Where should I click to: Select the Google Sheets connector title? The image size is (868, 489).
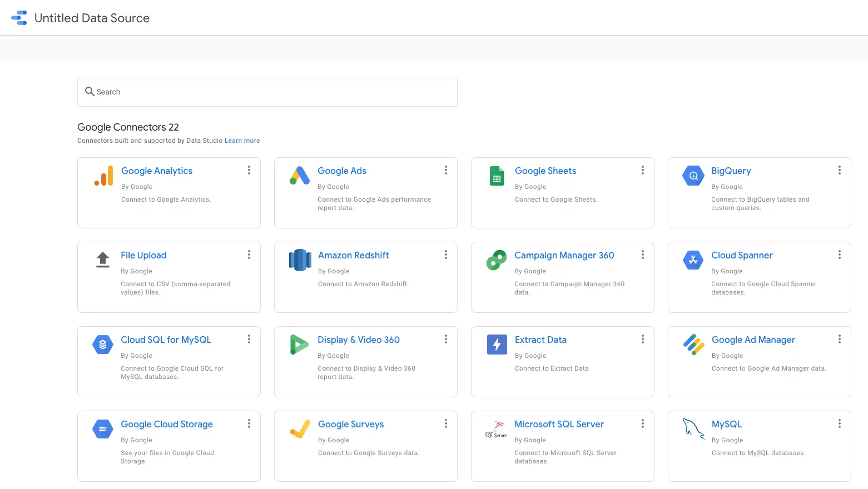[x=545, y=171]
